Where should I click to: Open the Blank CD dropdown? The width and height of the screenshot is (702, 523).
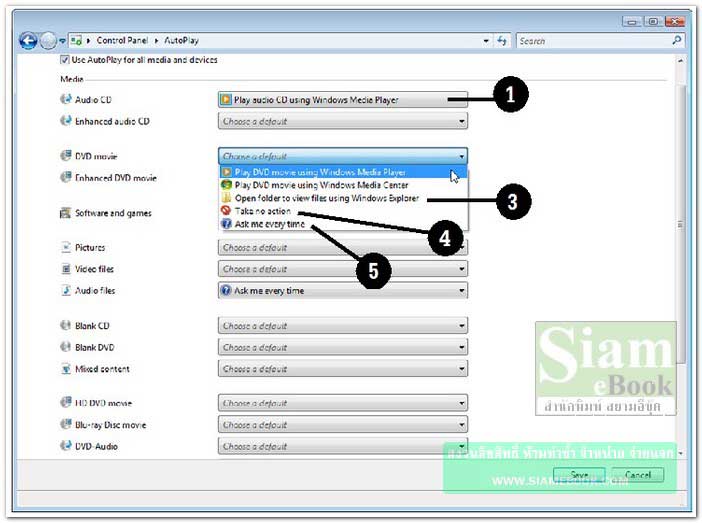(343, 326)
